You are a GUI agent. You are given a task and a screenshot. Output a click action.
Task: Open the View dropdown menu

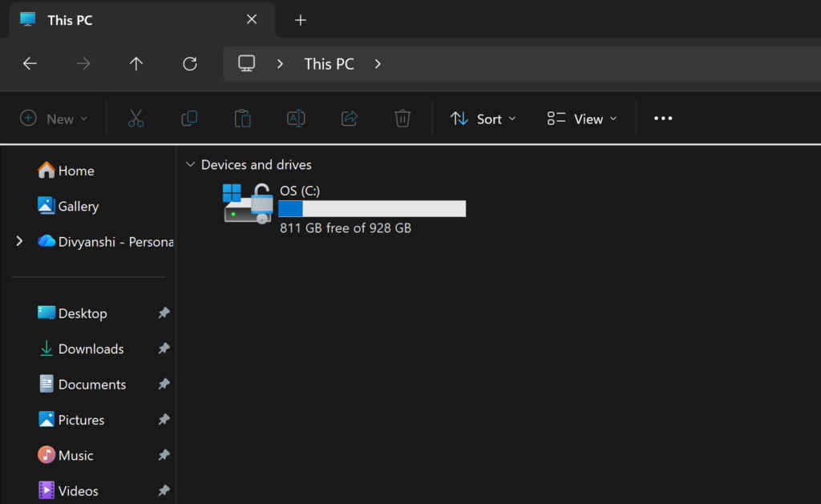click(582, 119)
